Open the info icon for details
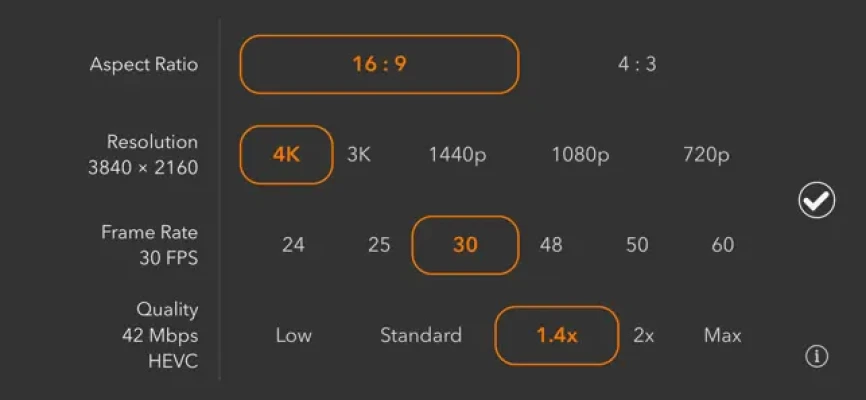This screenshot has width=866, height=400. click(817, 357)
